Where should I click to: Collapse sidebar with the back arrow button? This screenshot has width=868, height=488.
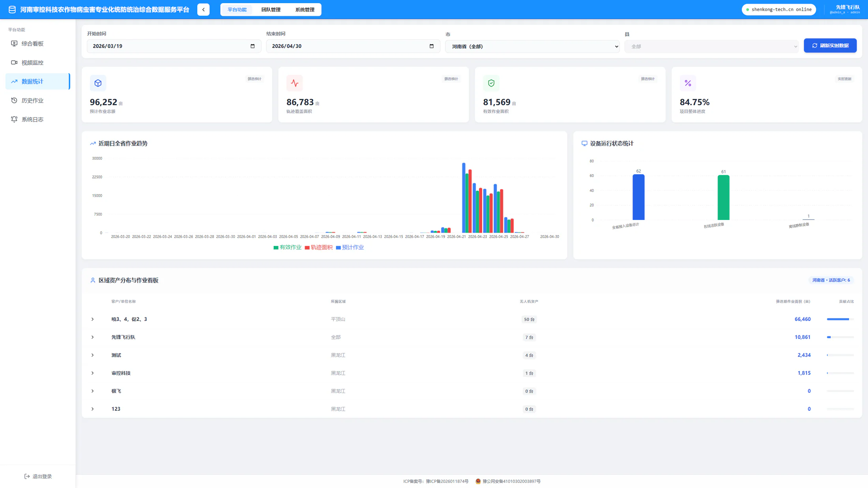coord(203,9)
